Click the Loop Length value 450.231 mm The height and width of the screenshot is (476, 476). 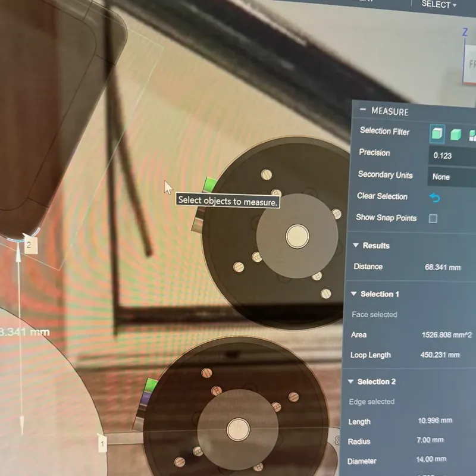[440, 355]
